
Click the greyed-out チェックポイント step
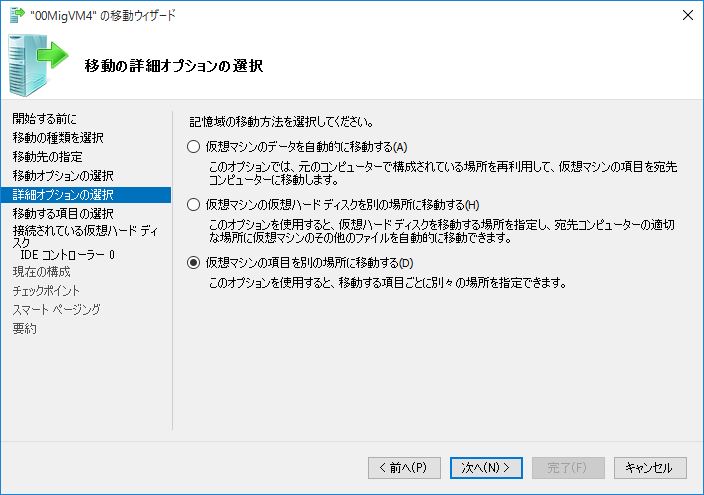click(46, 291)
